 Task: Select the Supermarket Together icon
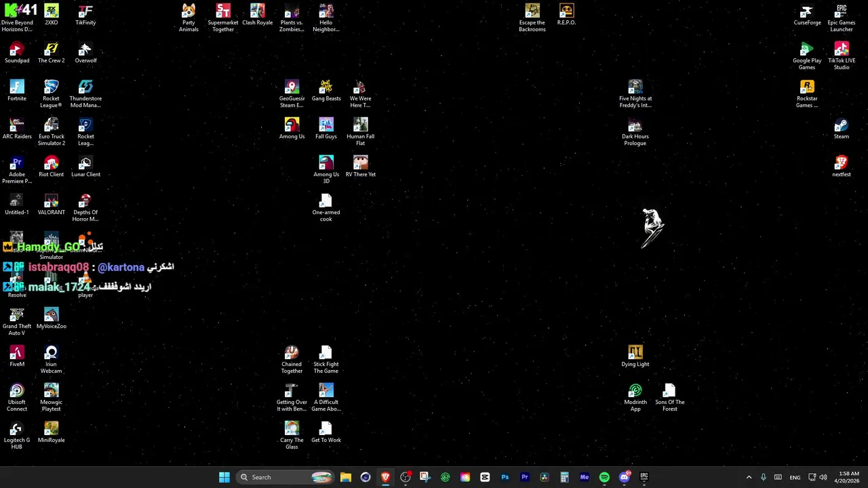pos(223,18)
